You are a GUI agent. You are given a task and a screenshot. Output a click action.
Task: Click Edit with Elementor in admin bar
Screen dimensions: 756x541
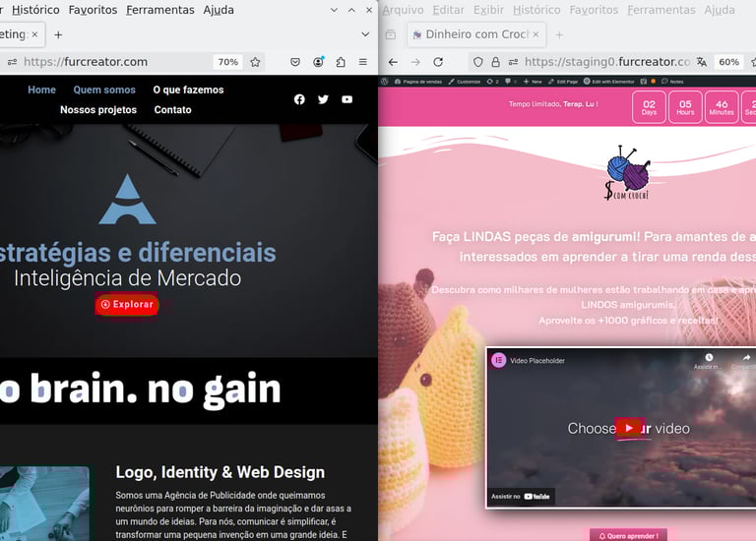point(609,82)
